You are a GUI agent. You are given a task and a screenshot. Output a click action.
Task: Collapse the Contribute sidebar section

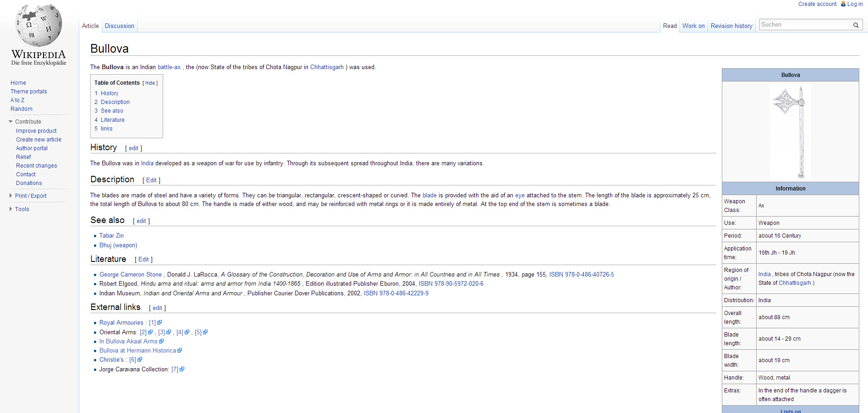point(11,122)
